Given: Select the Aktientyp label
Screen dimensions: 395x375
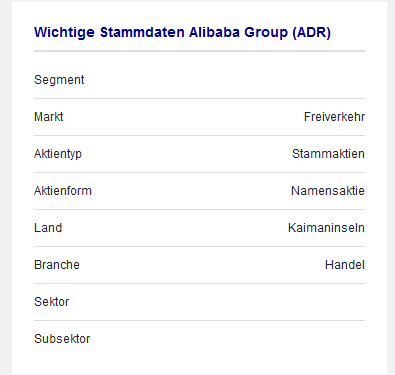Looking at the screenshot, I should point(58,154).
